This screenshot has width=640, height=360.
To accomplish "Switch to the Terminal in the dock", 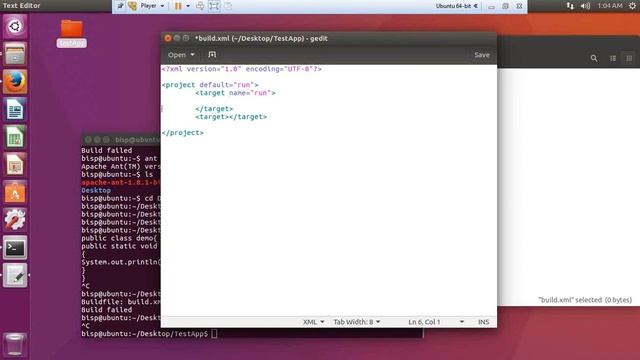I will [x=15, y=248].
